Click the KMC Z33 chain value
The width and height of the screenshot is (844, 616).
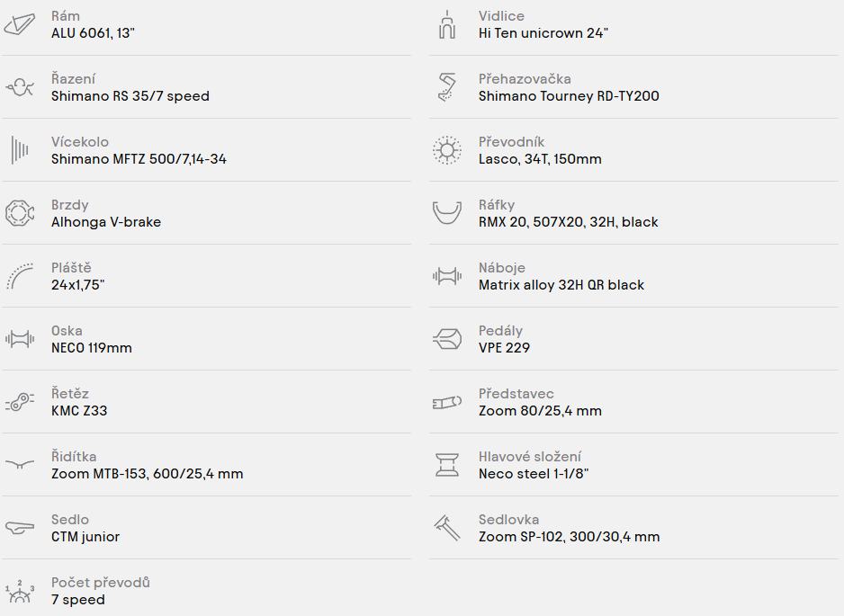point(79,411)
